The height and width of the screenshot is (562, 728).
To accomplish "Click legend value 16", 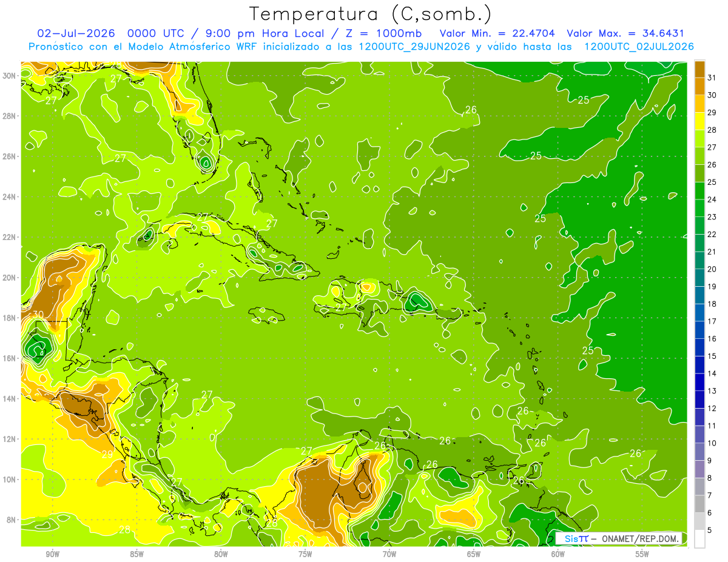I will [712, 339].
